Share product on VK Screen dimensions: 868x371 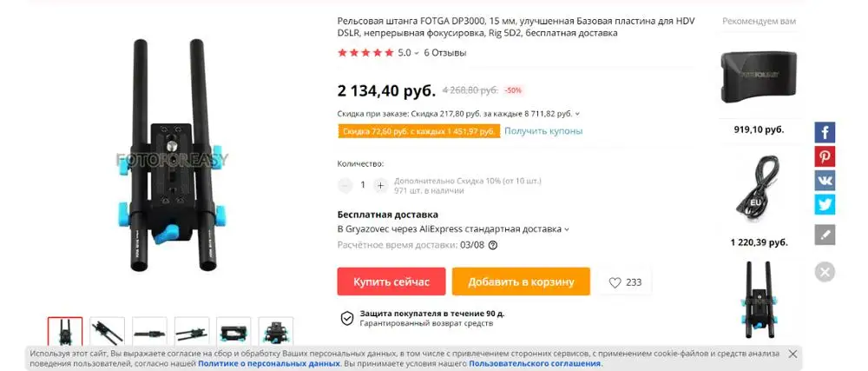tap(825, 181)
